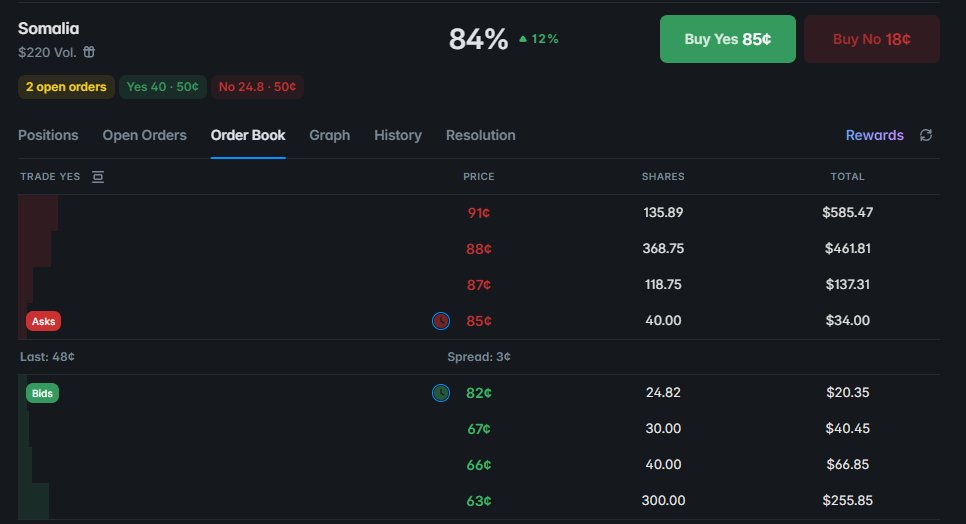Open the Rewards link
966x524 pixels.
click(x=874, y=135)
